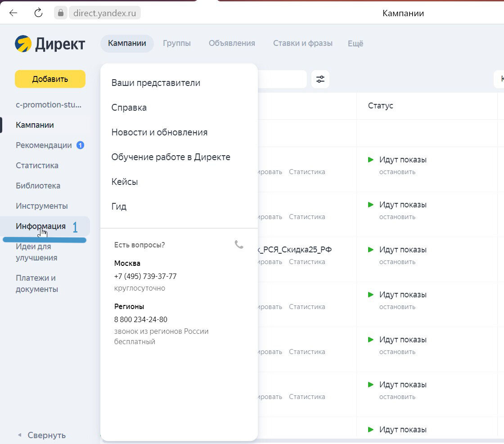This screenshot has height=444, width=504.
Task: Click the круглосуточно text
Action: point(139,288)
